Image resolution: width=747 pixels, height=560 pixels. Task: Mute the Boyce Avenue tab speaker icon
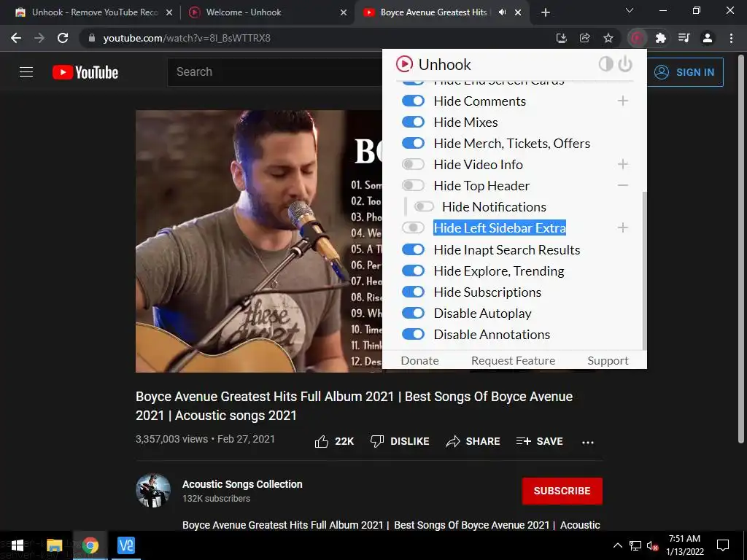pos(502,12)
